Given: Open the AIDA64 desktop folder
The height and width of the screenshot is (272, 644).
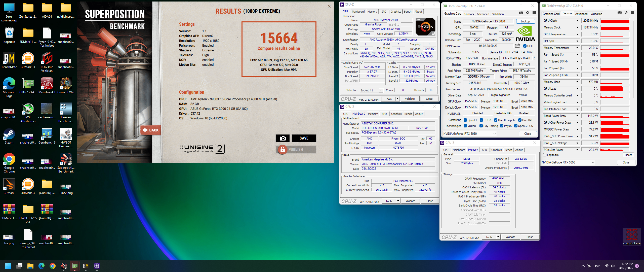Looking at the screenshot, I should [x=47, y=11].
